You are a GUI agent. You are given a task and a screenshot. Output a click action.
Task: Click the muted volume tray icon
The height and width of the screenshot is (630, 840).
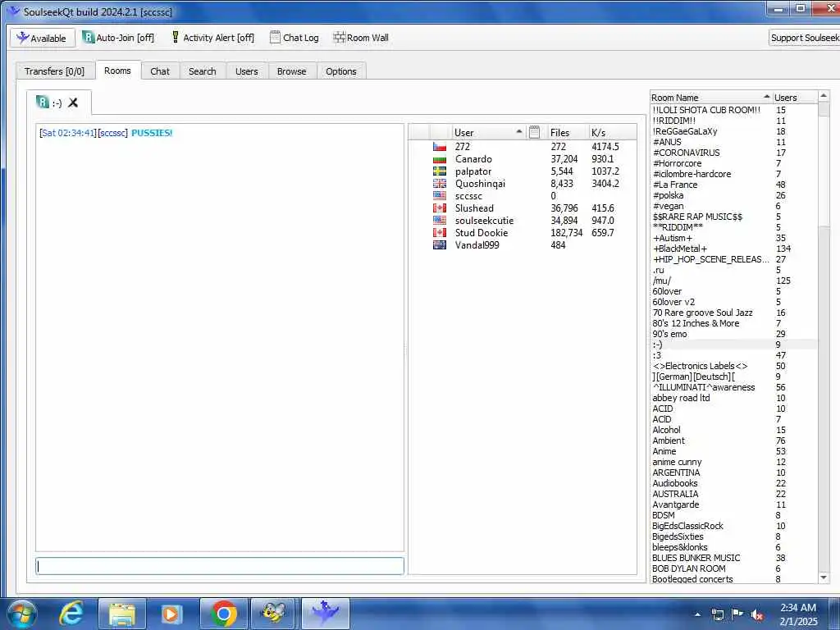tap(757, 615)
